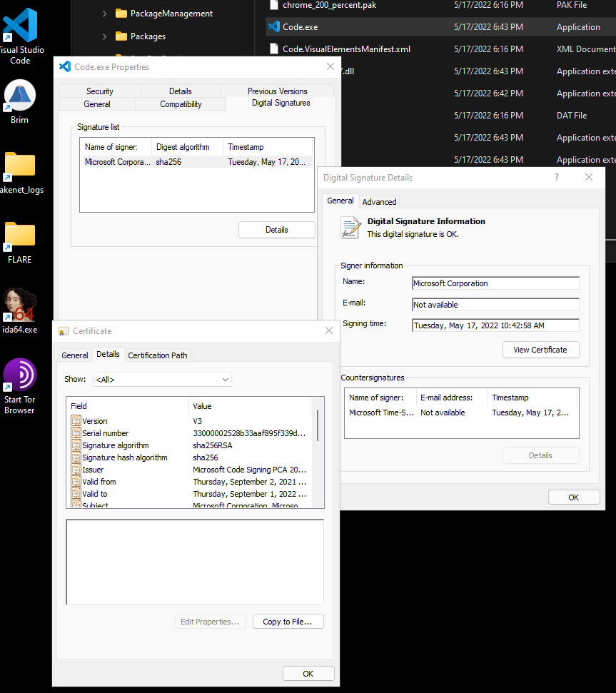The height and width of the screenshot is (693, 616).
Task: Open Advanced tab in Digital Signature Details
Action: click(x=379, y=201)
